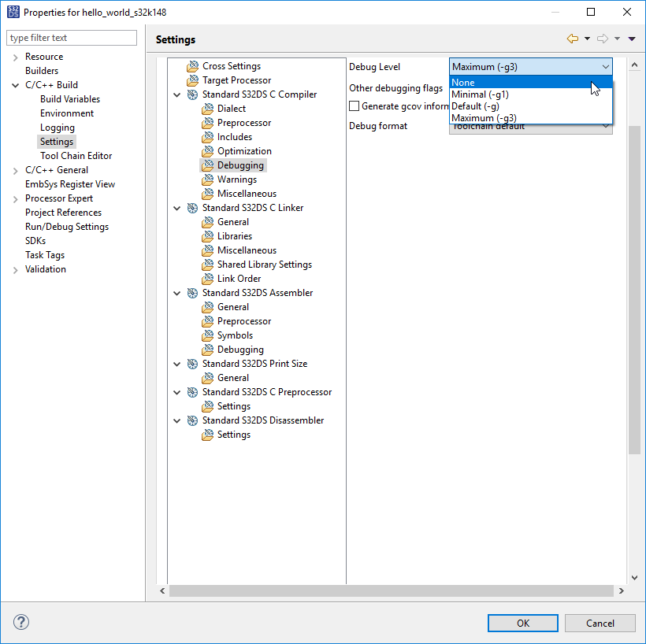Open Tool Chain Editor page

tap(76, 156)
